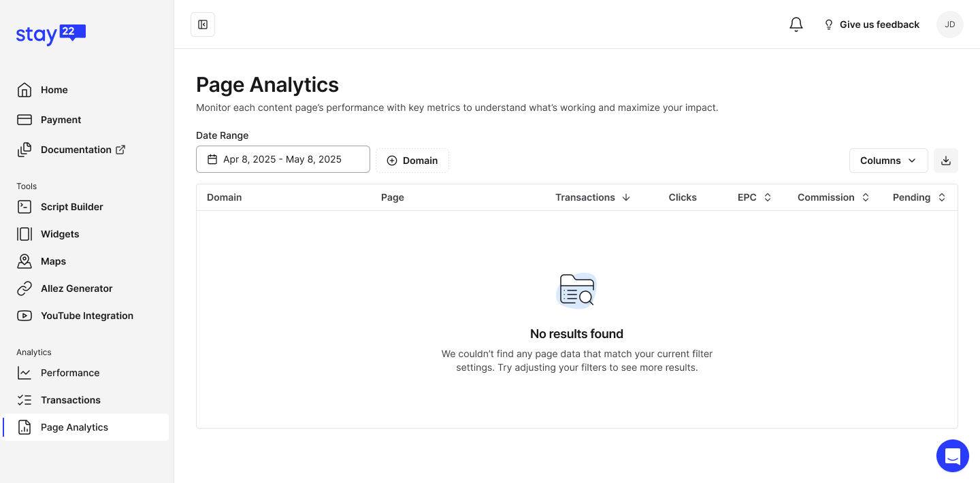
Task: Open the chat support bubble
Action: 952,456
